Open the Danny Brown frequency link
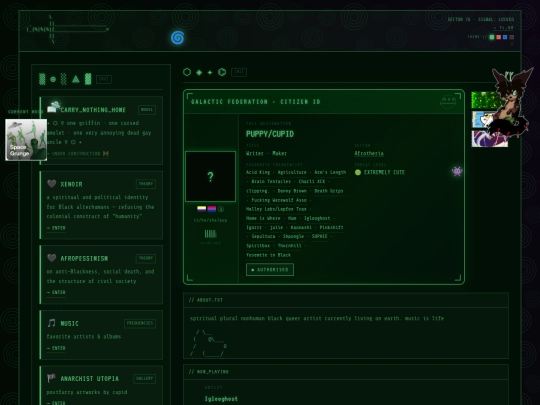 tap(292, 191)
